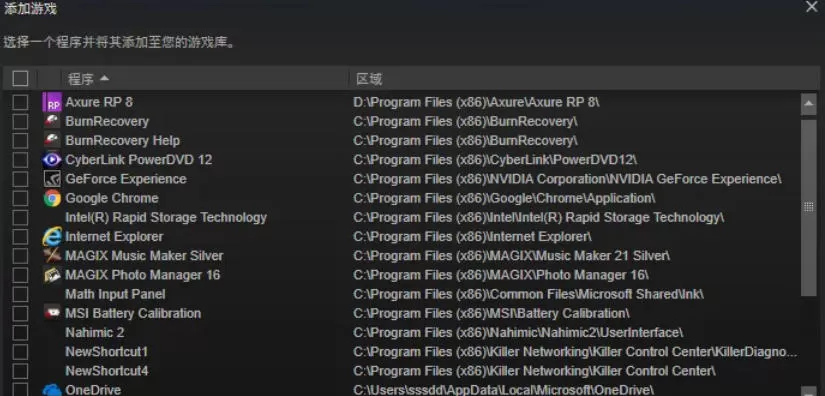Select the BurnRecovery Help program name

click(x=123, y=141)
